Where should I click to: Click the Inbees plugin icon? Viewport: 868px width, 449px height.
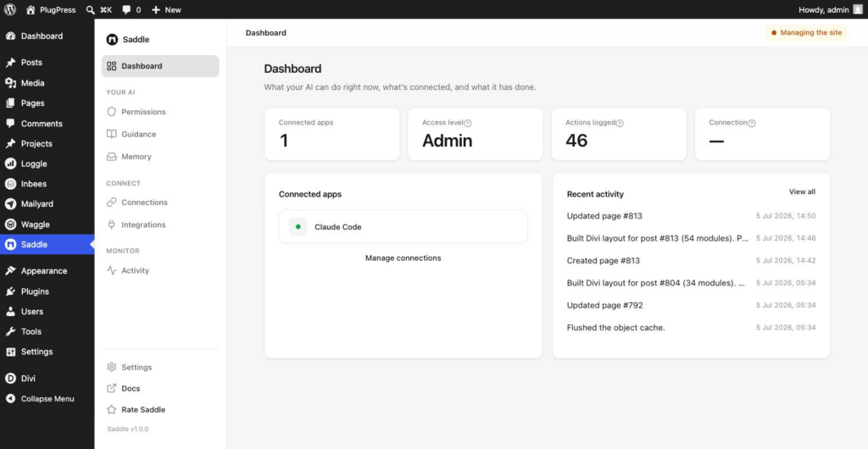[x=10, y=184]
